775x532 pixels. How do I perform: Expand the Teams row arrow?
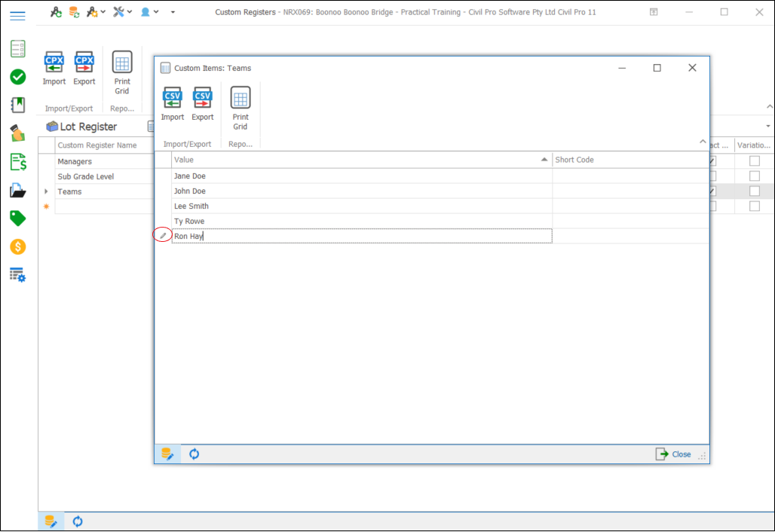coord(46,191)
